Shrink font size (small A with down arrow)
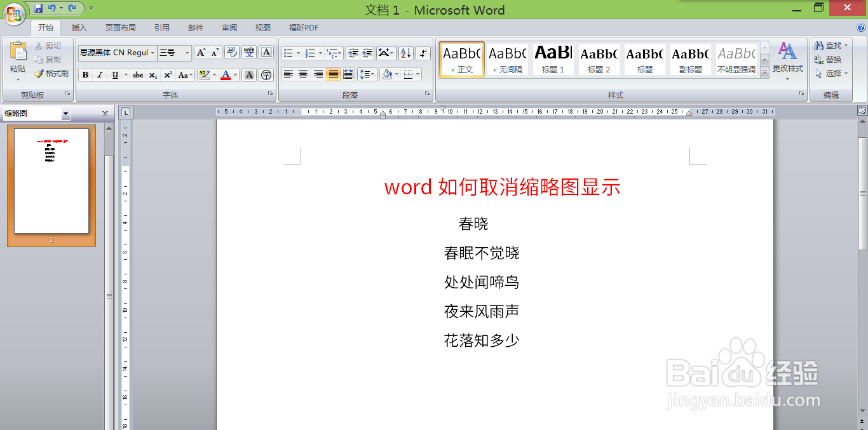868x430 pixels. 215,53
